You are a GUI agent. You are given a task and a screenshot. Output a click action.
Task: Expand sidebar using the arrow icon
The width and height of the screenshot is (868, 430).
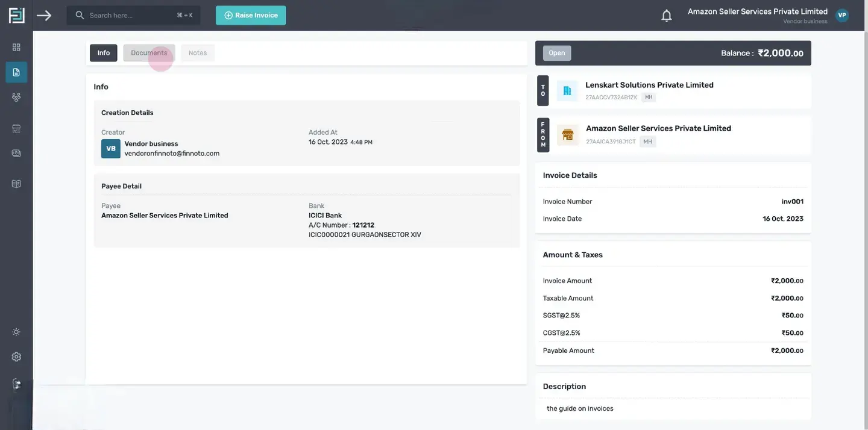pos(44,15)
